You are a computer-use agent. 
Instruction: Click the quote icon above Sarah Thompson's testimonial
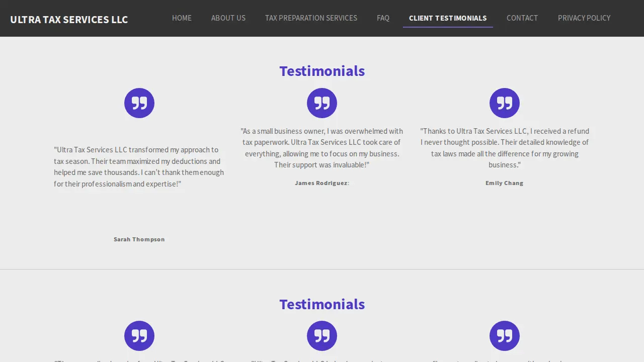[139, 103]
